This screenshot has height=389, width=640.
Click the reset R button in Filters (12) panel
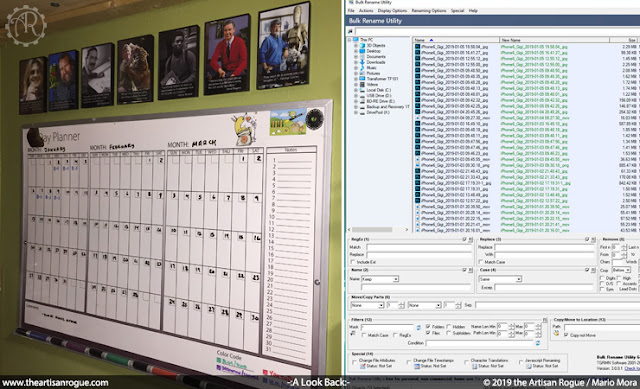coord(545,320)
